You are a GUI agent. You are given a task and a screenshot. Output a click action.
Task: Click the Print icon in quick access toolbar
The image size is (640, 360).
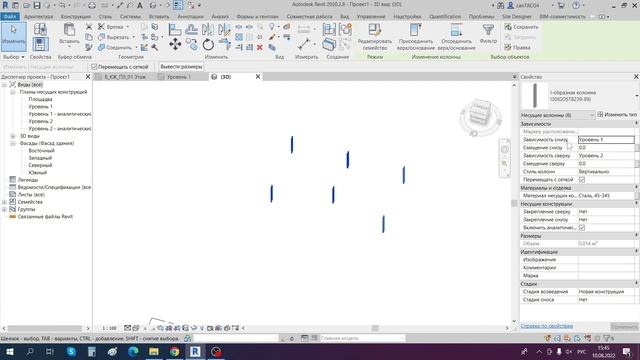click(92, 5)
